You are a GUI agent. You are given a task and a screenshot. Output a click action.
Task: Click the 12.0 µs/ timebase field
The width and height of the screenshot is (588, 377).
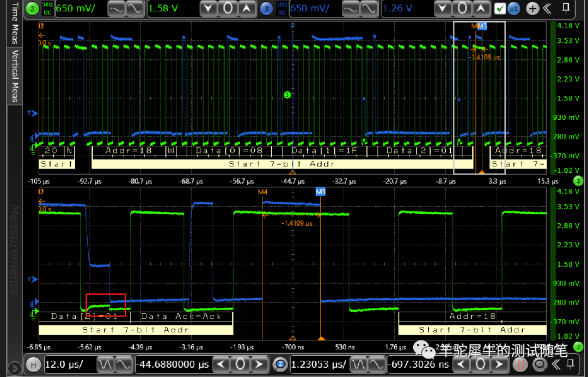[x=69, y=364]
